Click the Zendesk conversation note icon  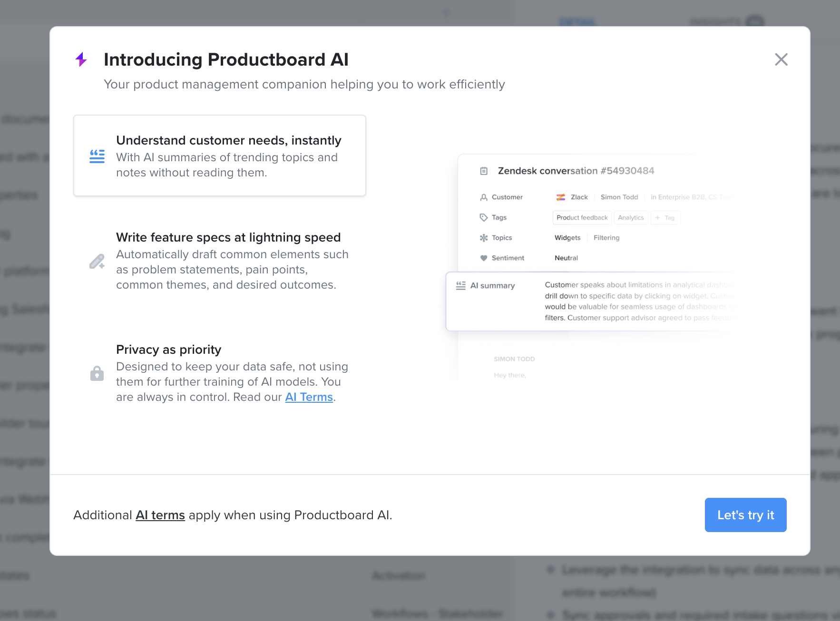[484, 171]
